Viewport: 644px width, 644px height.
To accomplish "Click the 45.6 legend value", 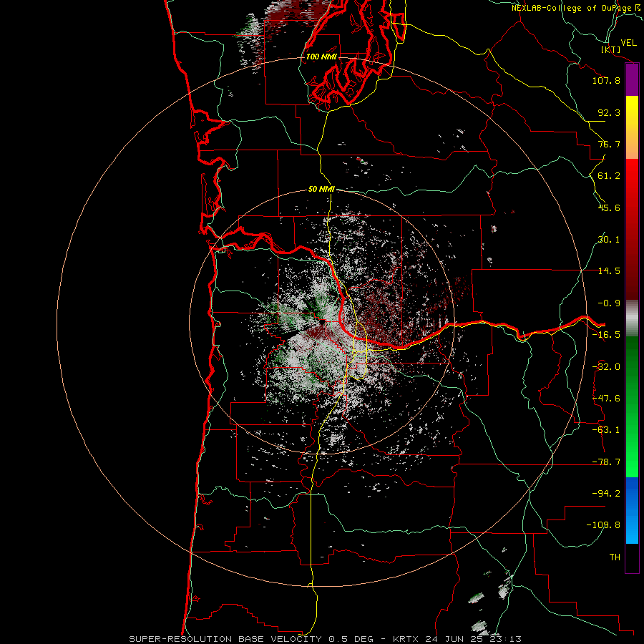I will (609, 208).
